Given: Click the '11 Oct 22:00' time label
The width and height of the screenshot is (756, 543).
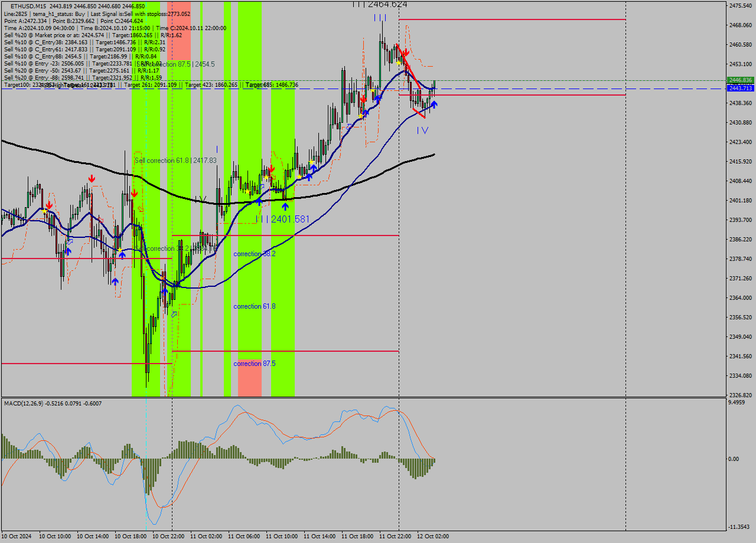Looking at the screenshot, I should (x=395, y=537).
